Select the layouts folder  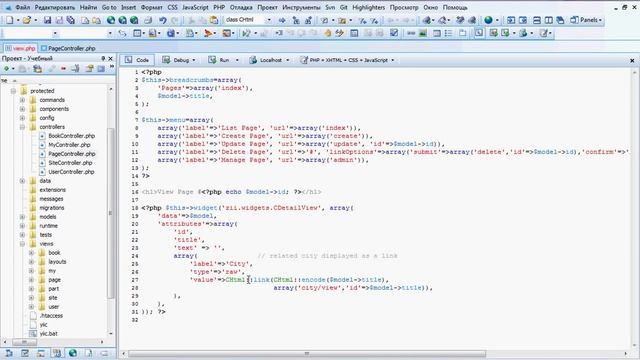57,262
